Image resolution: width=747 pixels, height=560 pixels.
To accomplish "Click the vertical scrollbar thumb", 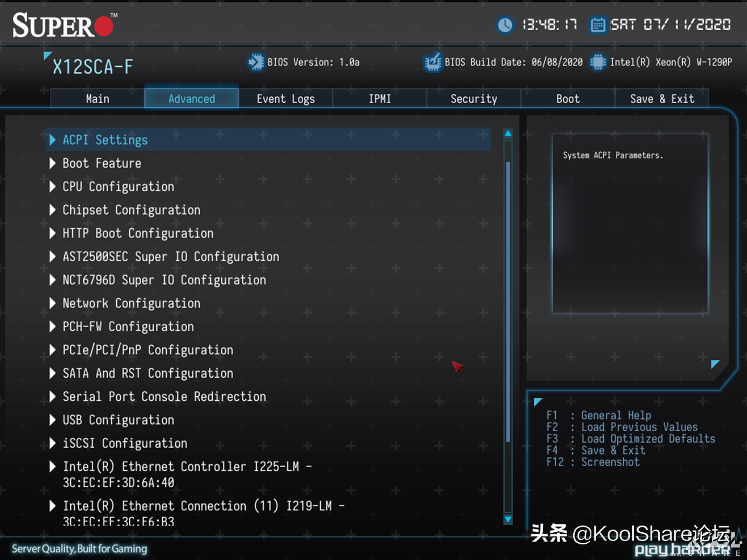I will click(508, 302).
